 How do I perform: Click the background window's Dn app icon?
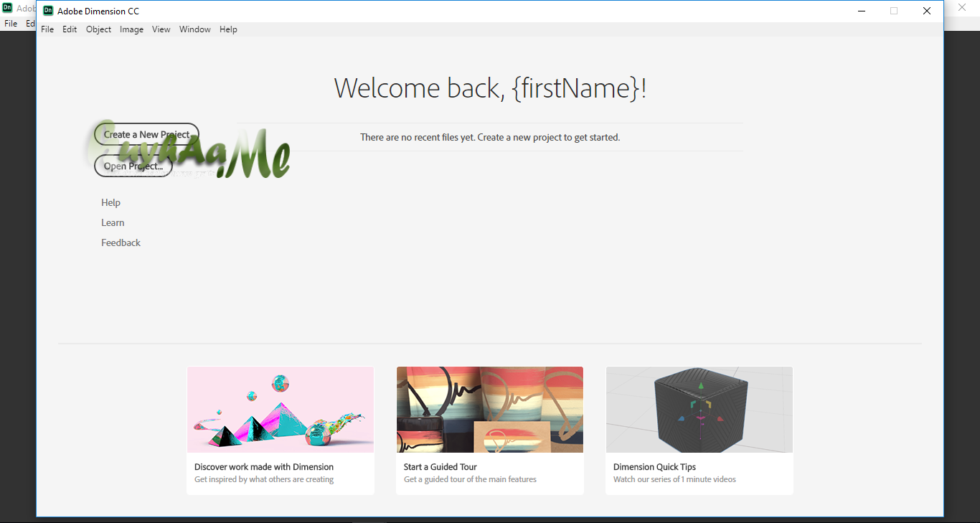point(7,8)
